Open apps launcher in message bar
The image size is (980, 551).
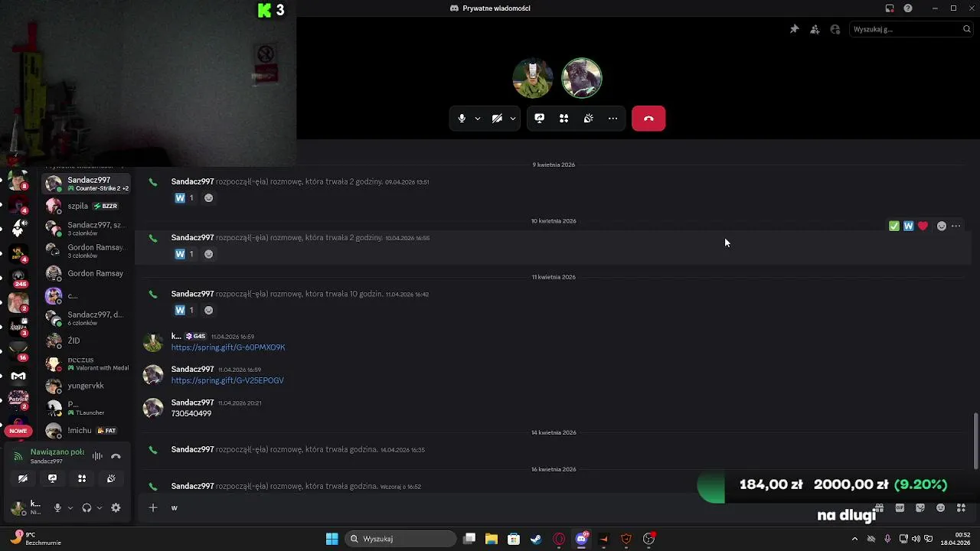962,507
